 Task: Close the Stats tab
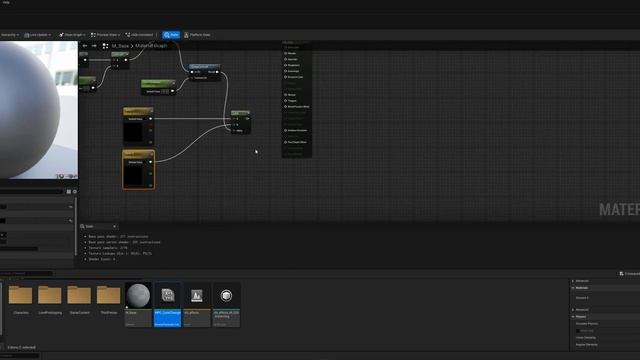[x=114, y=227]
